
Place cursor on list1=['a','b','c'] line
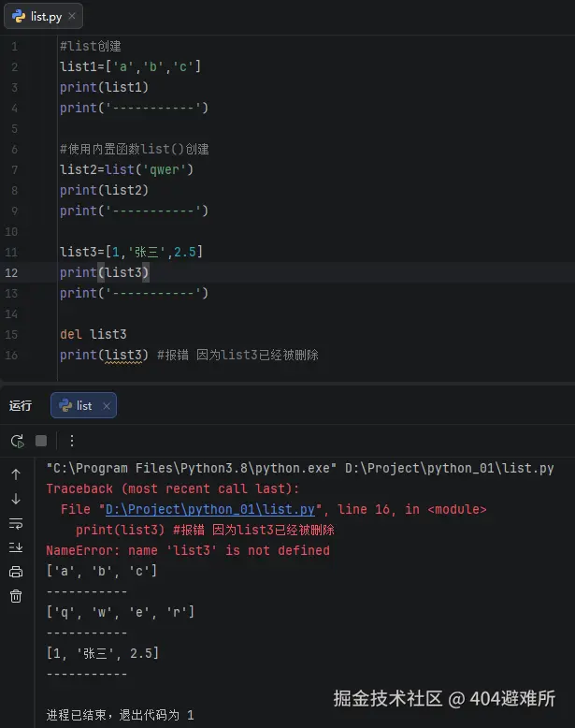tap(130, 66)
